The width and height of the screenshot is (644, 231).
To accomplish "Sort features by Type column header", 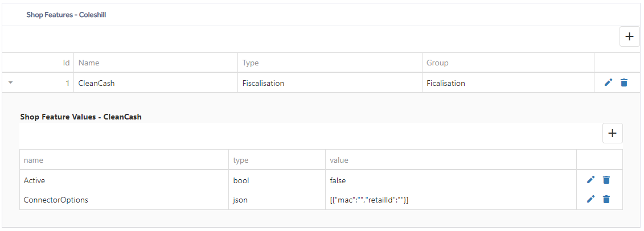I will pos(250,63).
